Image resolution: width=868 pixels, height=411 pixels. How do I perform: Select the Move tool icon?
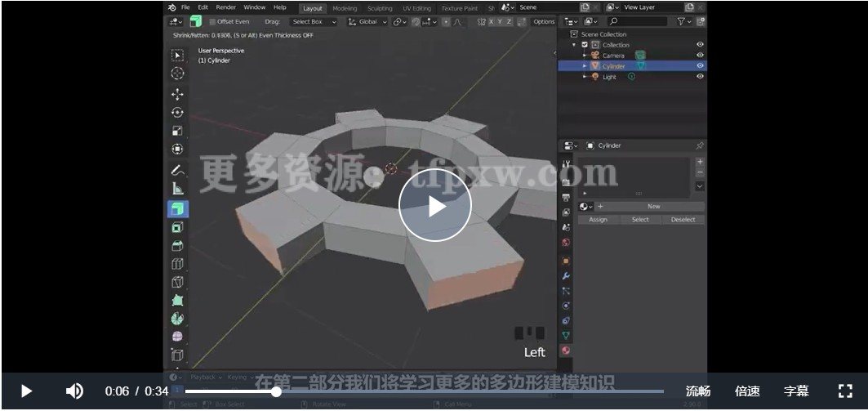pos(177,94)
